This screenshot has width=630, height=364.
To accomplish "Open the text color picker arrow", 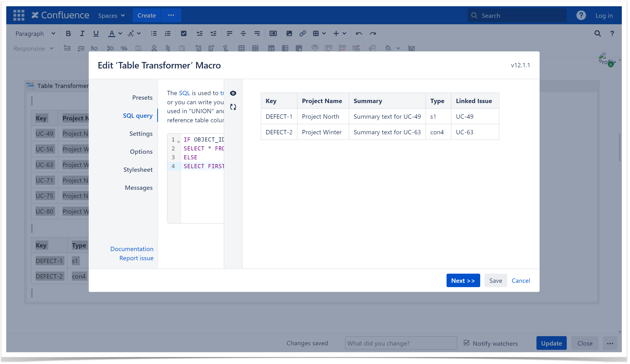I will tap(120, 33).
